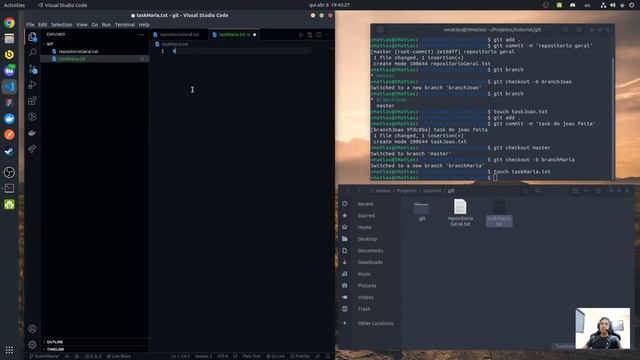Click Activities in the top bar
Viewport: 640px width, 360px height.
[x=14, y=5]
